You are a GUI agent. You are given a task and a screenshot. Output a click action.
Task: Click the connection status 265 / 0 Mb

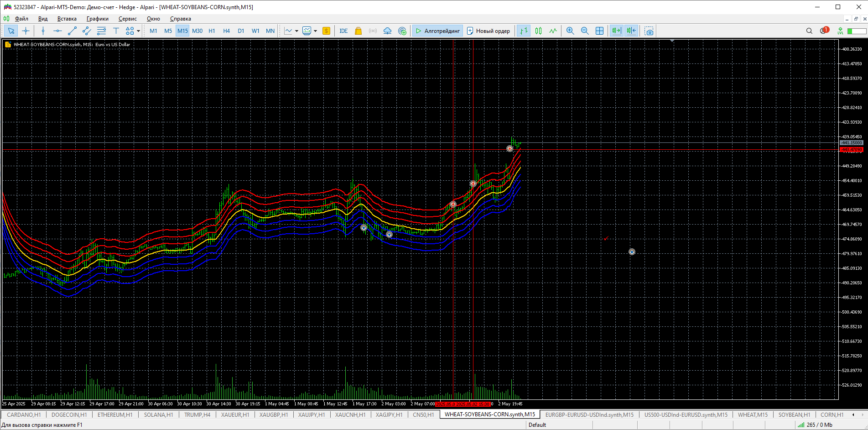pos(815,425)
